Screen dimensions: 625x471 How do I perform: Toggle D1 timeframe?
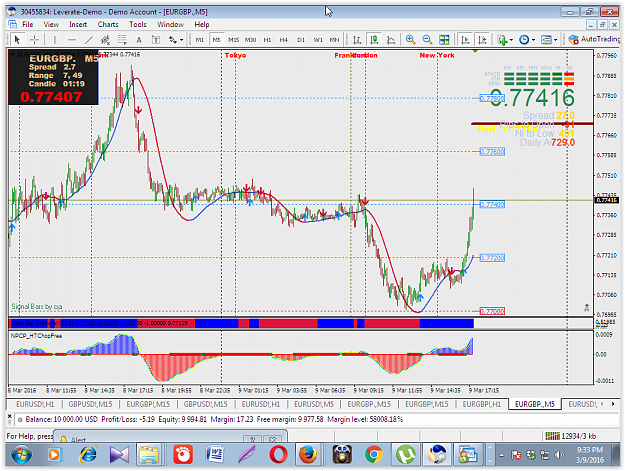point(301,39)
